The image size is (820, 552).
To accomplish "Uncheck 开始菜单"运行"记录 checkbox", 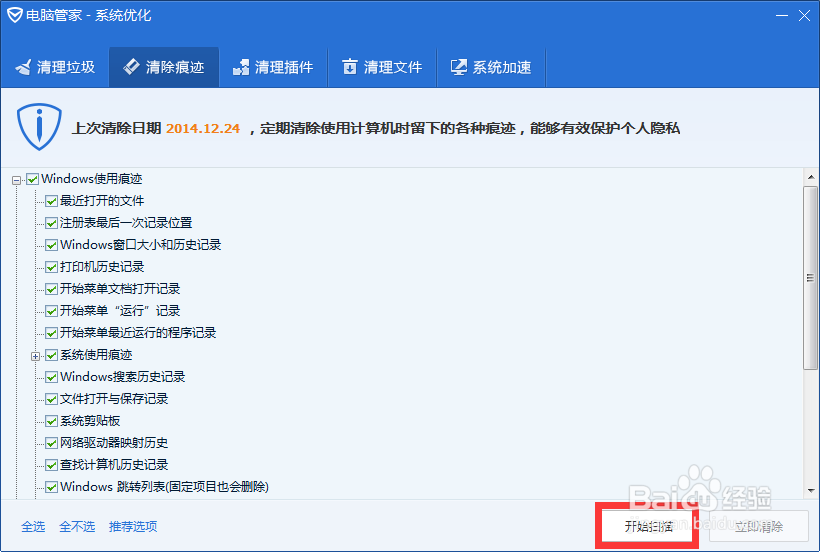I will [x=51, y=311].
